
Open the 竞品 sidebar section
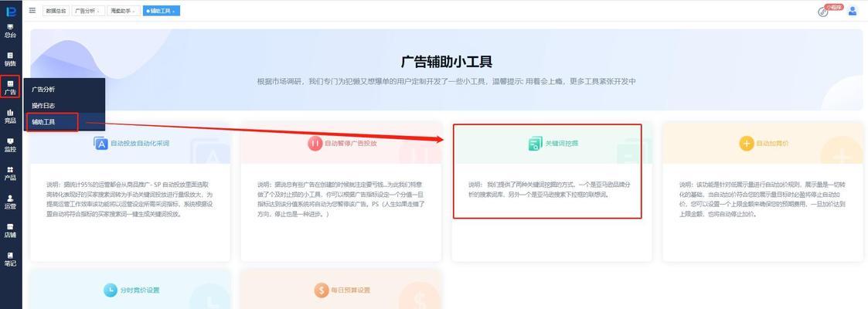[x=11, y=116]
